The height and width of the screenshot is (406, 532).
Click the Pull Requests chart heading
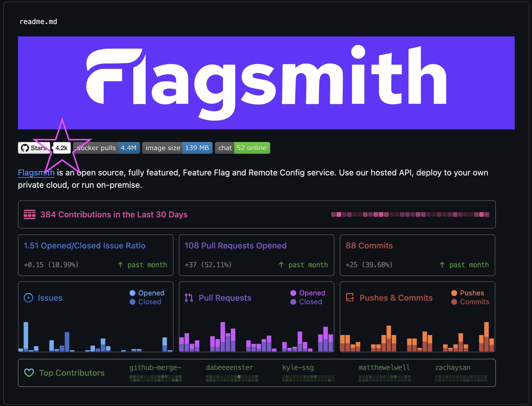click(x=225, y=298)
